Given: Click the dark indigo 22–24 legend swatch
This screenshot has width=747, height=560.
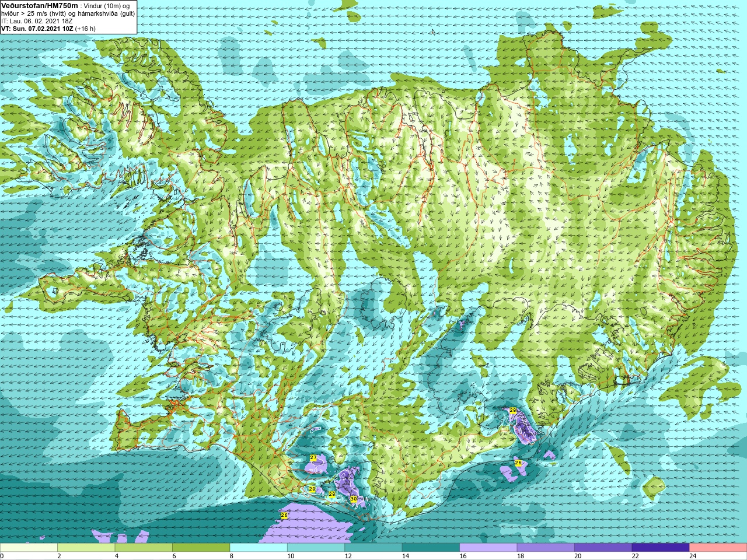Looking at the screenshot, I should [x=661, y=548].
